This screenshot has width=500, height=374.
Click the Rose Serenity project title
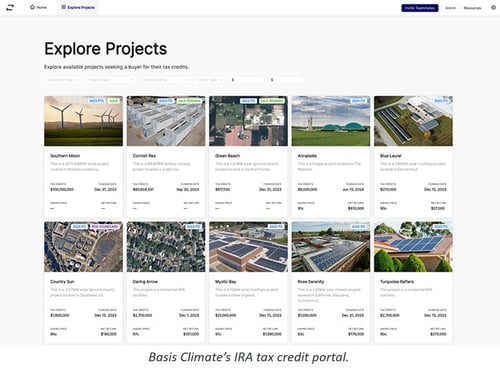[x=311, y=282]
